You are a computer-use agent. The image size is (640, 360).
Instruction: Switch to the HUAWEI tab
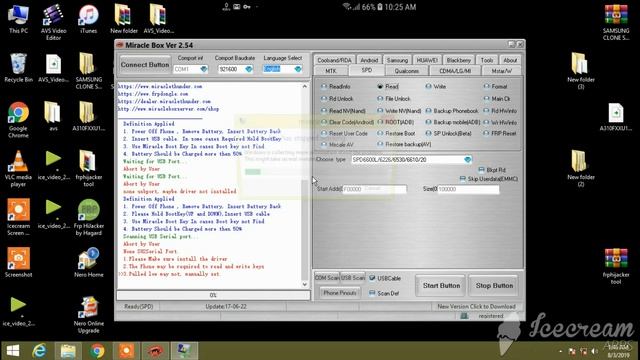pos(427,60)
